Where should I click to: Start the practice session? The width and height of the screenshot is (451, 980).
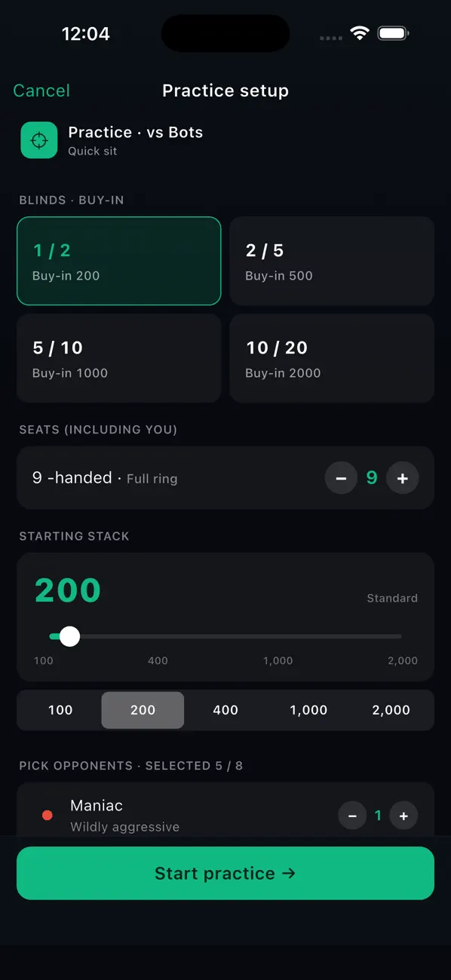coord(226,873)
